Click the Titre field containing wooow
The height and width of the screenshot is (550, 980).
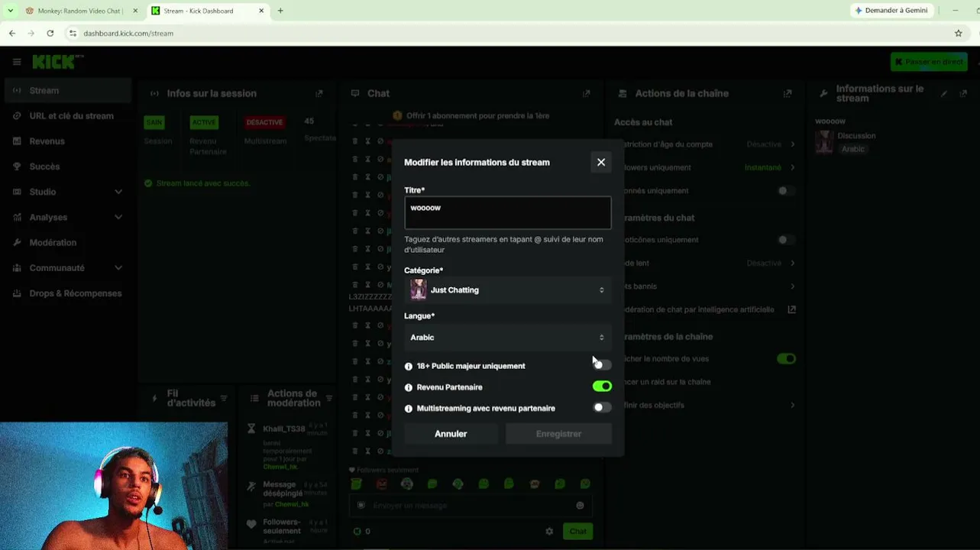508,213
